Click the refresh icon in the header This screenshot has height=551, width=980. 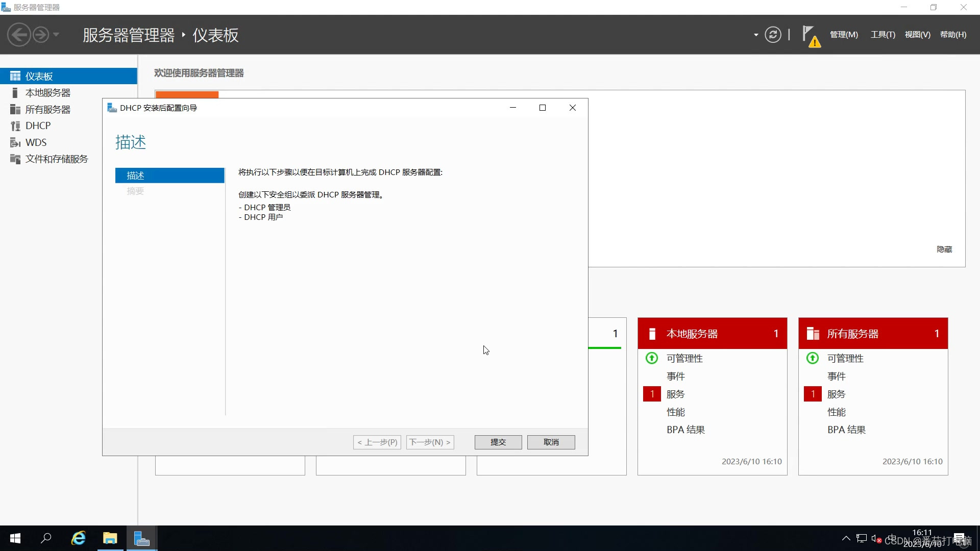coord(773,35)
